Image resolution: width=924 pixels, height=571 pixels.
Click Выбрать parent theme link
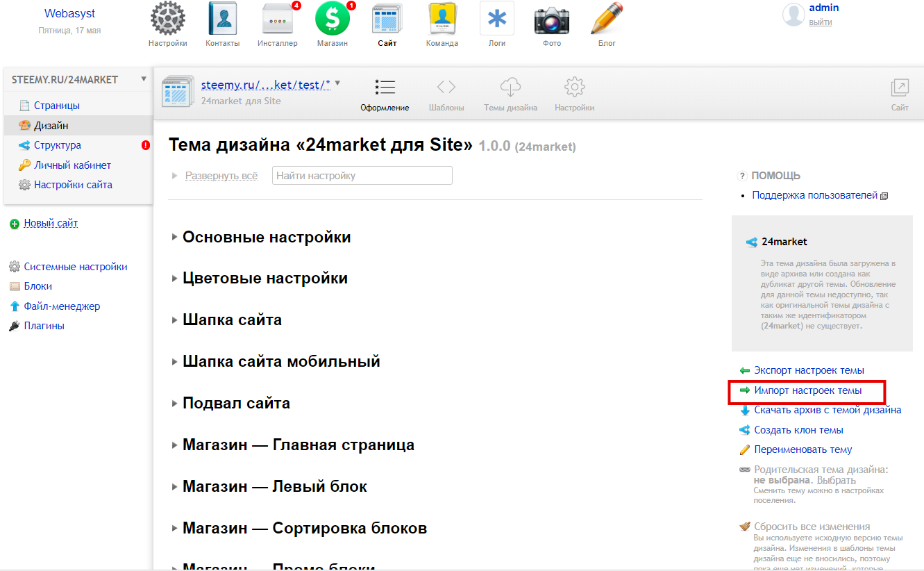(x=836, y=480)
